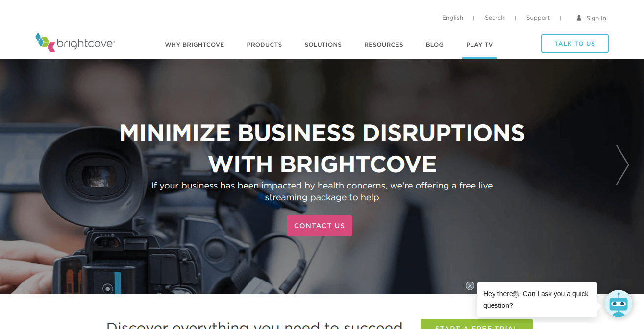Dismiss the chat popup with X icon

(x=470, y=286)
